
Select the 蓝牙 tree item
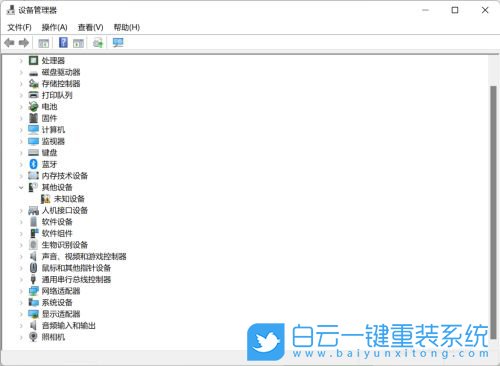coord(49,164)
